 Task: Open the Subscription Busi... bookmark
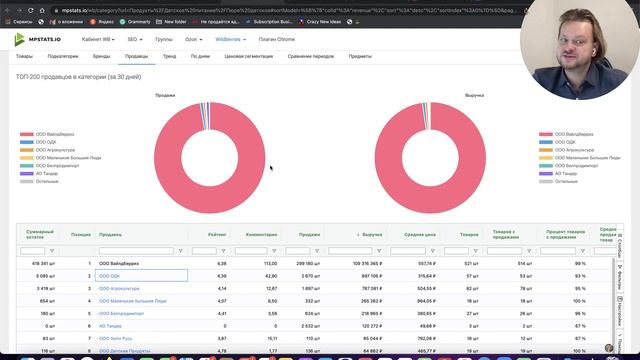[x=269, y=22]
